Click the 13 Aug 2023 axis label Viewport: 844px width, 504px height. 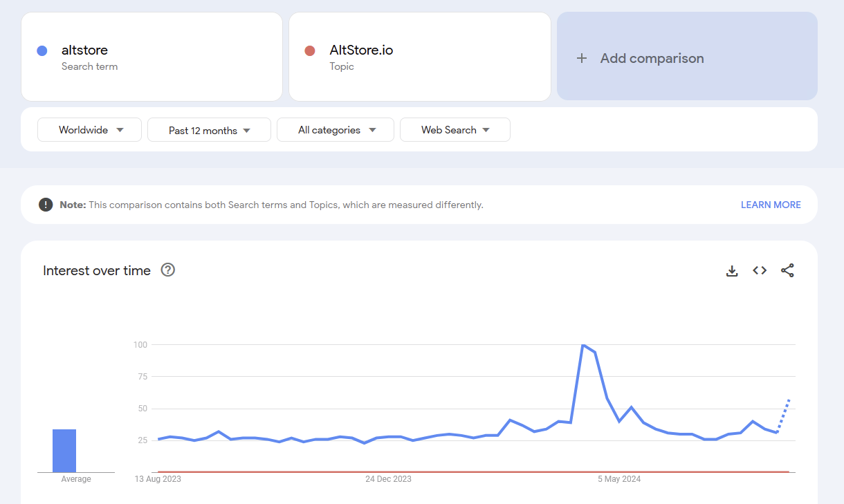click(x=158, y=479)
